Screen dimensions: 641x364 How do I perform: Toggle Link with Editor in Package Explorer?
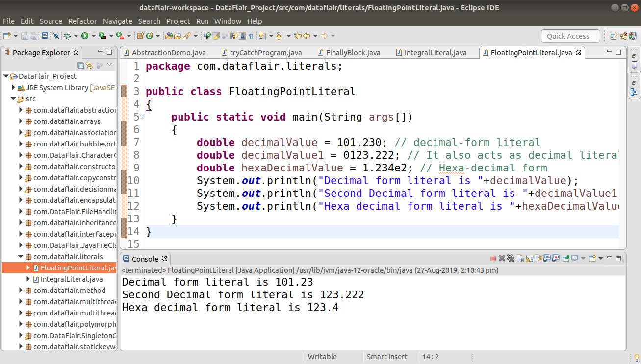[89, 65]
